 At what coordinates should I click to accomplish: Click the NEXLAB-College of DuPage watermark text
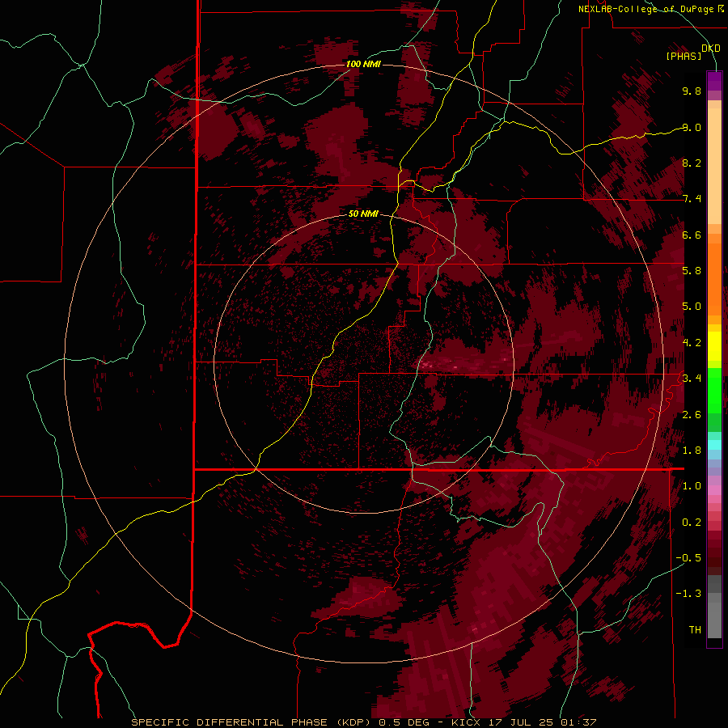point(645,9)
